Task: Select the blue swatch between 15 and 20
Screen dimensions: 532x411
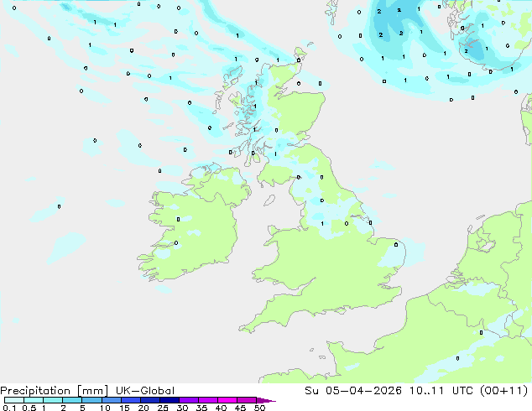Action: click(x=130, y=400)
